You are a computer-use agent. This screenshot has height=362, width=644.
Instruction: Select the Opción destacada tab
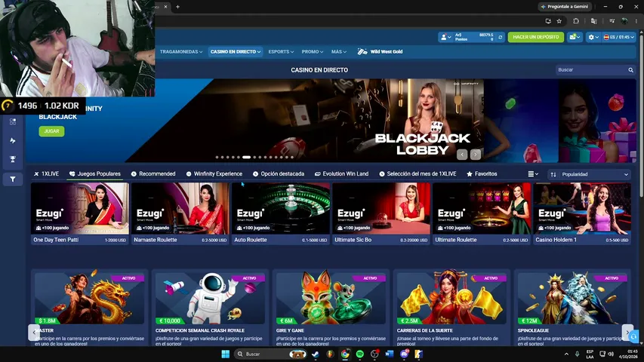pyautogui.click(x=279, y=174)
